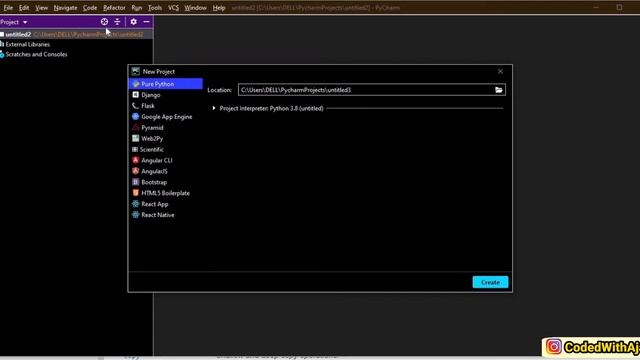
Task: Click the Create button
Action: pos(490,282)
